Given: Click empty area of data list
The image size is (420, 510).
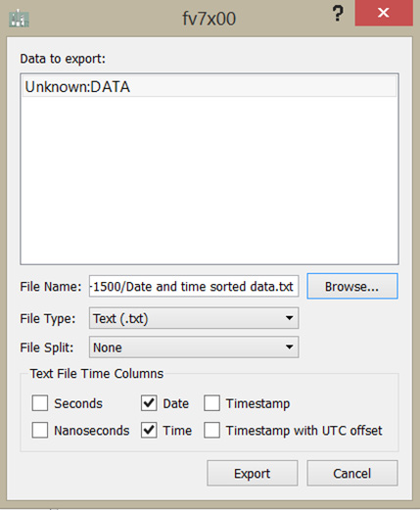Looking at the screenshot, I should [210, 179].
